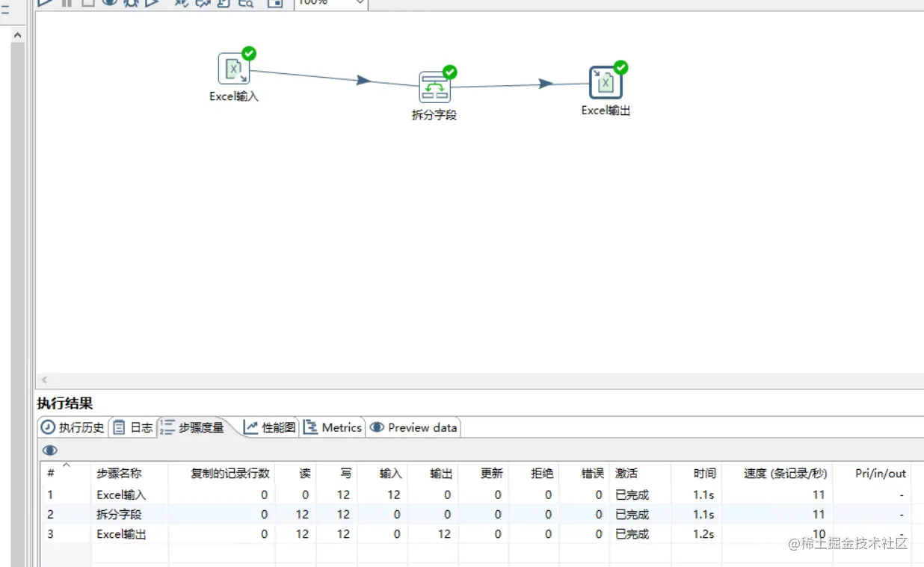The image size is (924, 567).
Task: Click the 更新 column header
Action: tap(484, 473)
